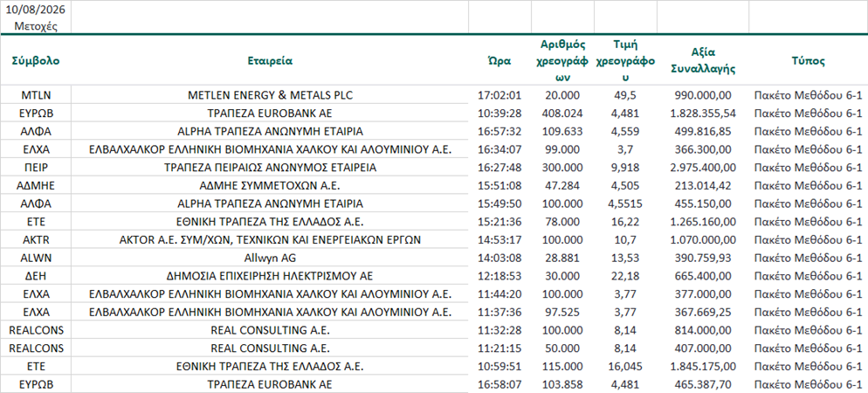
Task: Select quantity 109.633
Action: [562, 132]
